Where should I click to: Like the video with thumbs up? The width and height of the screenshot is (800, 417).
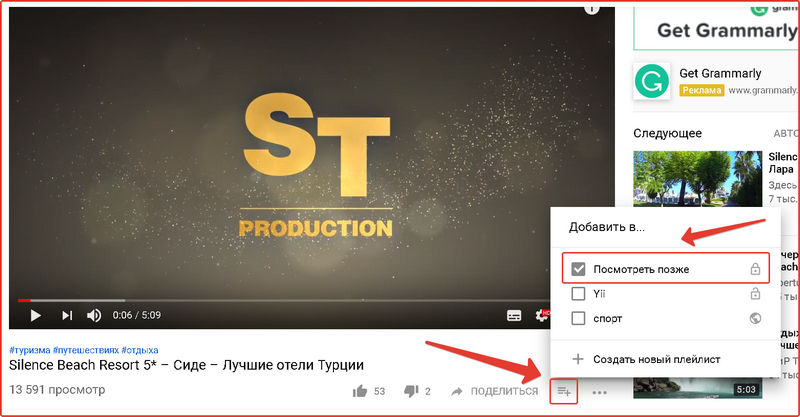[x=360, y=391]
